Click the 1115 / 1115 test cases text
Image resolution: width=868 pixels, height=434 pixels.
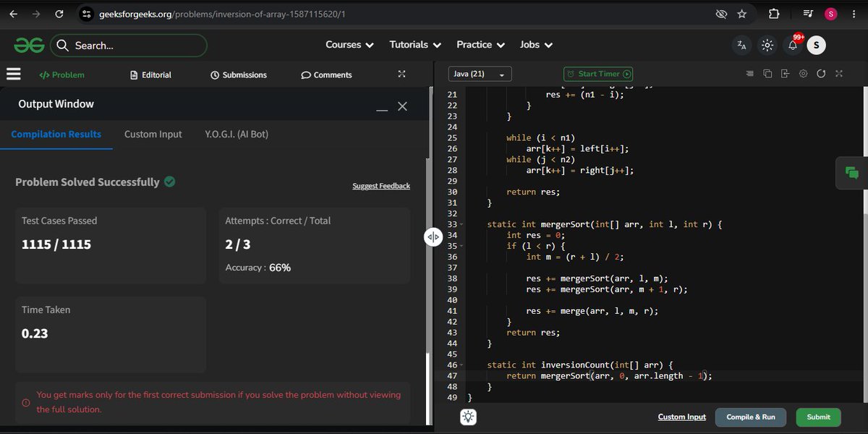[x=56, y=244]
